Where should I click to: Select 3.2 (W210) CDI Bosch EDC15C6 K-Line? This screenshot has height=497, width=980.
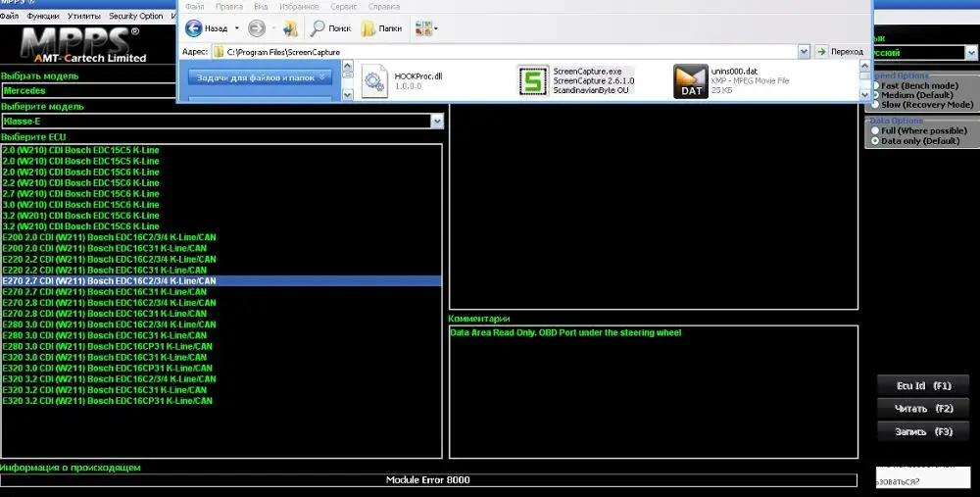point(81,226)
